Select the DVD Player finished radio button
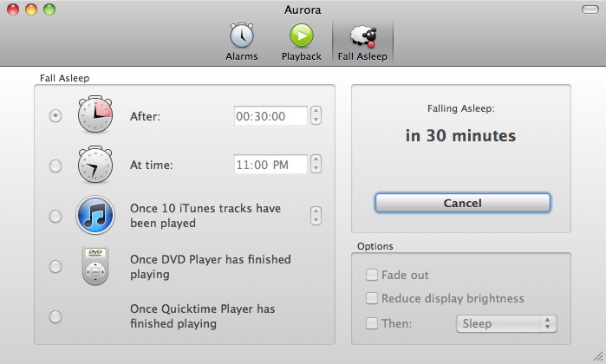The height and width of the screenshot is (364, 606). click(x=55, y=266)
